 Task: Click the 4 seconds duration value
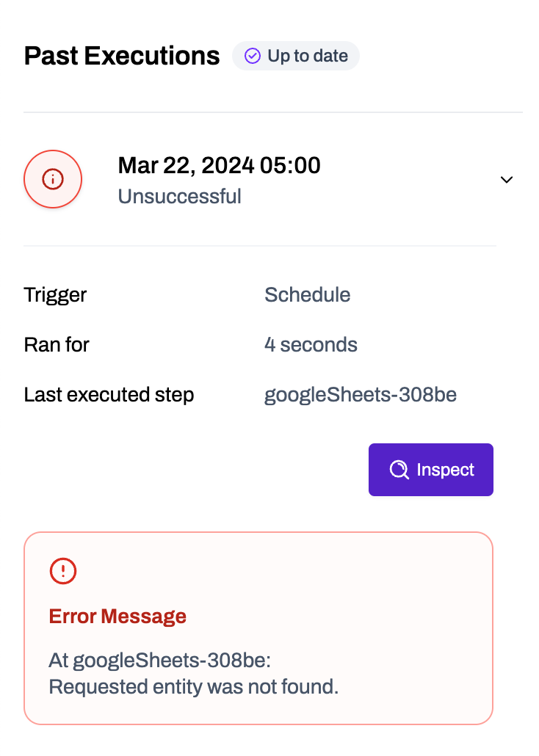[311, 345]
